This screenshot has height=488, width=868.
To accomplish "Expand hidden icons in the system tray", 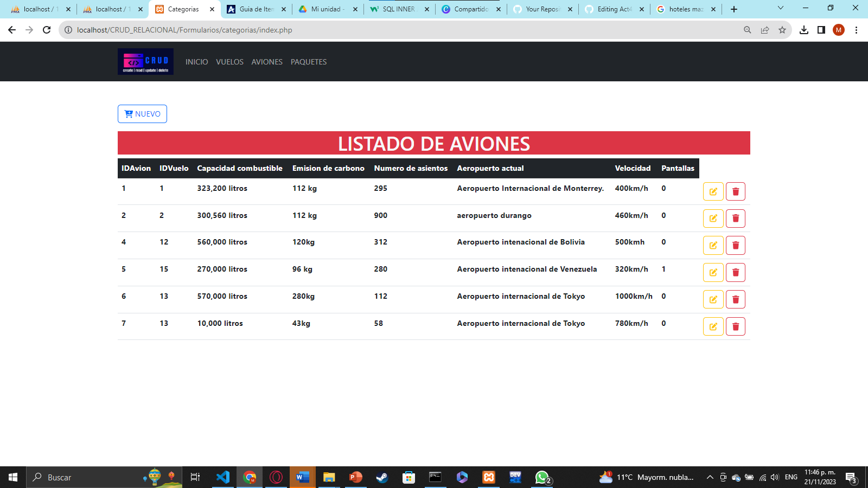I will [710, 477].
